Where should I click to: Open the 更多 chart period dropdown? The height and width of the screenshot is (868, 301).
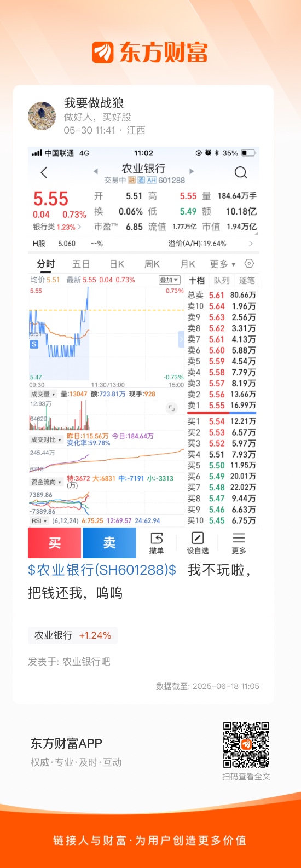point(223,264)
